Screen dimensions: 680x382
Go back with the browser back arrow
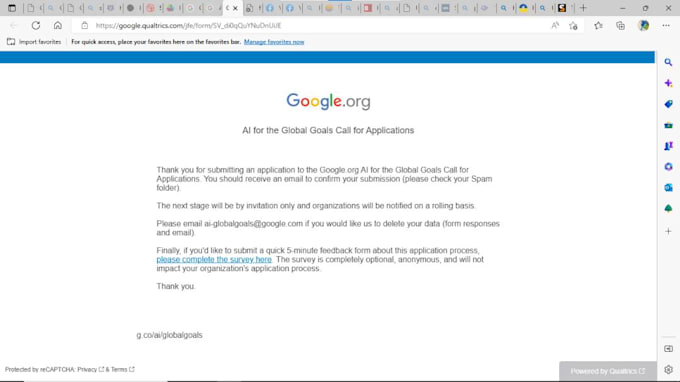[13, 26]
